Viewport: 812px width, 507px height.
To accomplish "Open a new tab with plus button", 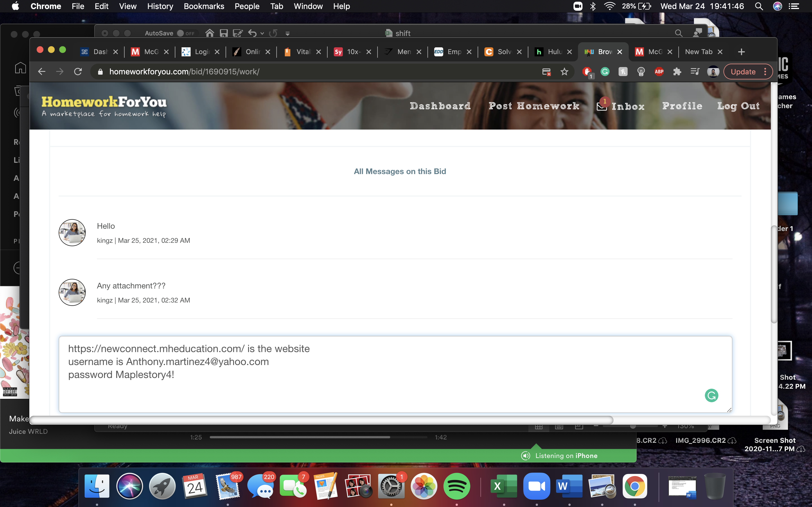I will click(741, 52).
